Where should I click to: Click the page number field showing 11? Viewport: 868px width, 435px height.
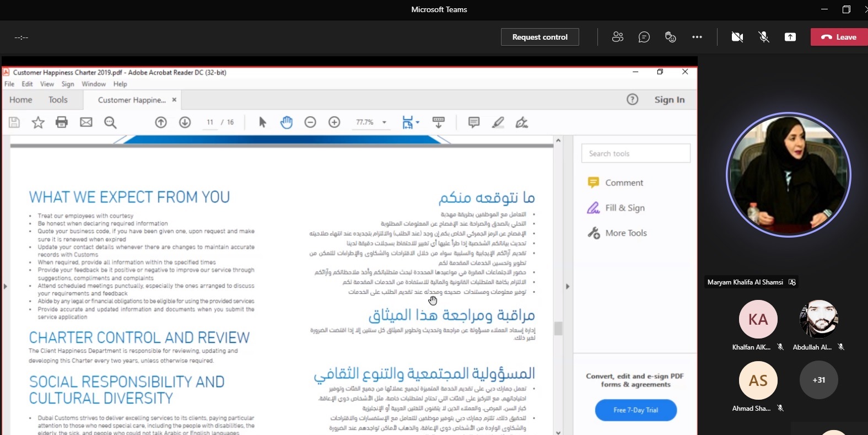(x=210, y=122)
